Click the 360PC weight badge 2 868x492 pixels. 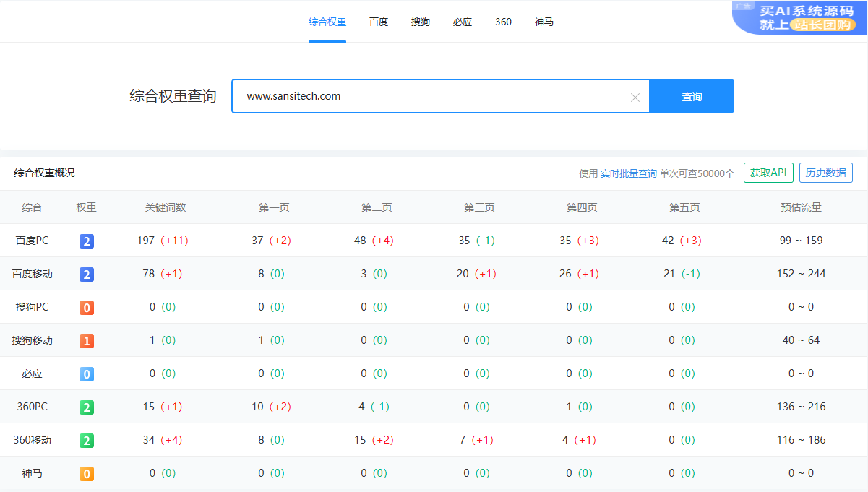(x=87, y=407)
